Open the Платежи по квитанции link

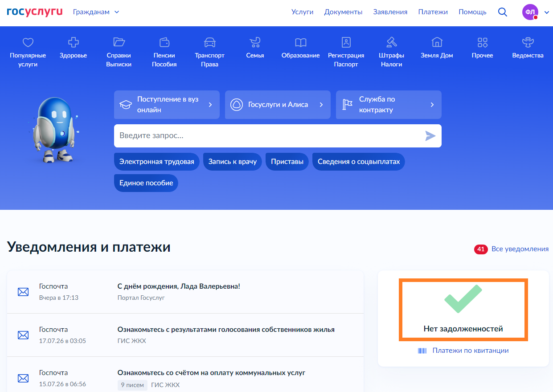pos(471,351)
